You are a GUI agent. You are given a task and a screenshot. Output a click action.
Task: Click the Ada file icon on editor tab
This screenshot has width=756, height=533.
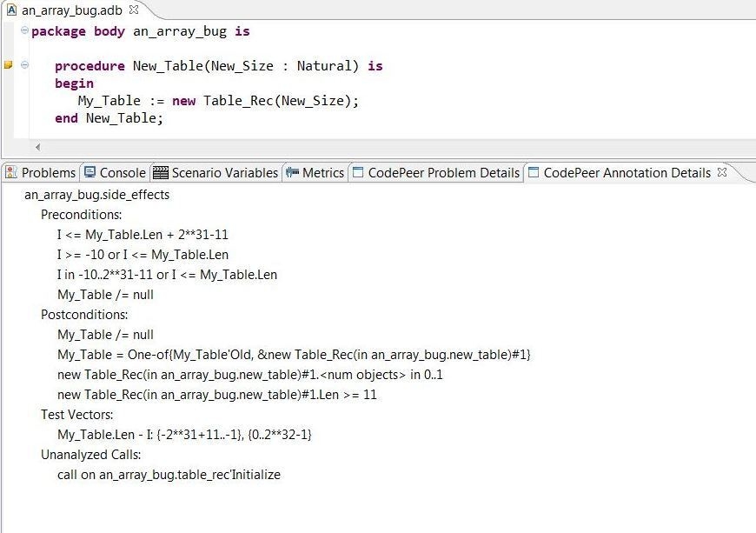[x=10, y=10]
